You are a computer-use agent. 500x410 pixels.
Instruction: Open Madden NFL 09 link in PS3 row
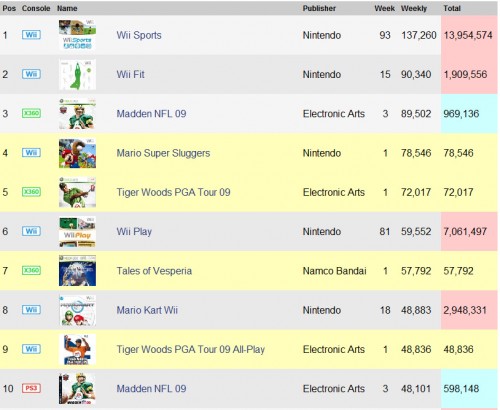[151, 389]
